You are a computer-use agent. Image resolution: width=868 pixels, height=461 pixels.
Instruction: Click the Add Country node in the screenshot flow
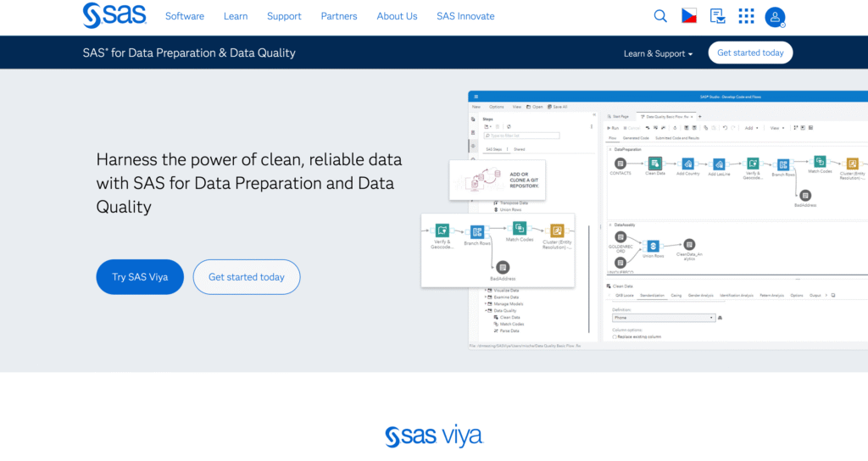click(x=687, y=166)
